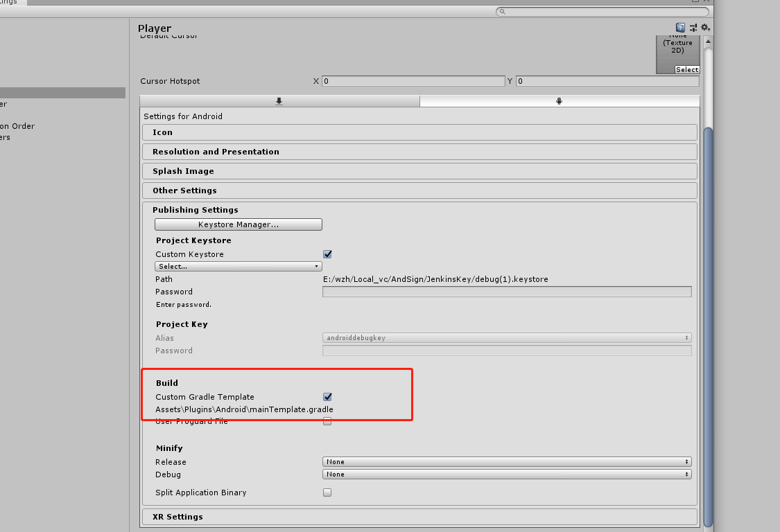This screenshot has width=780, height=532.
Task: Toggle the Custom Gradle Template checkbox
Action: [x=327, y=397]
